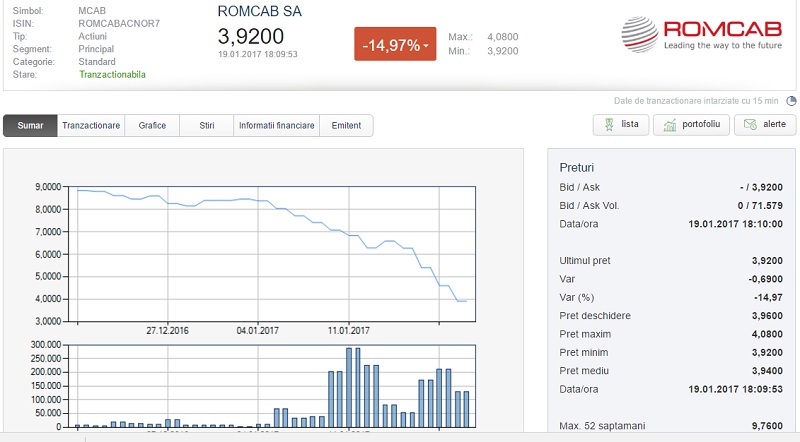
Task: Click the Categorie value Standard
Action: coord(96,62)
